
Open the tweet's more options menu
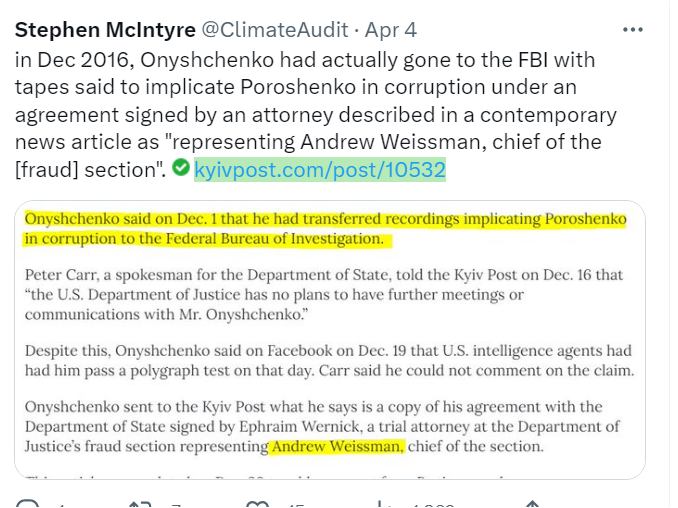coord(633,29)
